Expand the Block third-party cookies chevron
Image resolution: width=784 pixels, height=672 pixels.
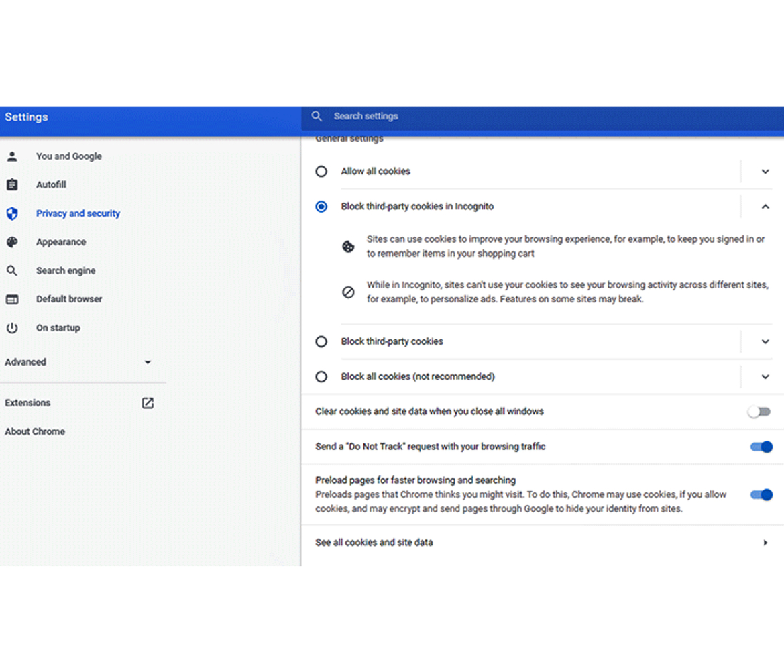[765, 341]
